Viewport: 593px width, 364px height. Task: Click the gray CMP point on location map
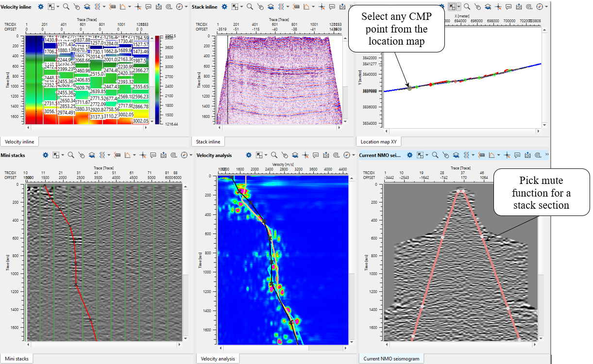(409, 88)
